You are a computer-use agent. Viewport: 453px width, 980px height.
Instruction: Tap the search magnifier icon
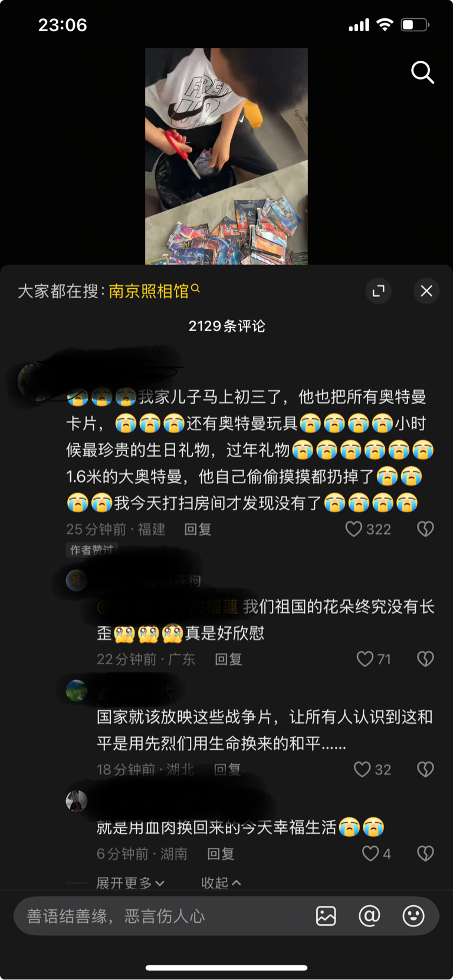click(x=422, y=72)
